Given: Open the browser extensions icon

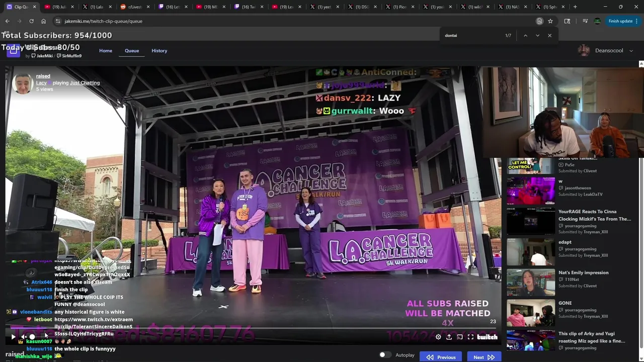Looking at the screenshot, I should point(567,21).
